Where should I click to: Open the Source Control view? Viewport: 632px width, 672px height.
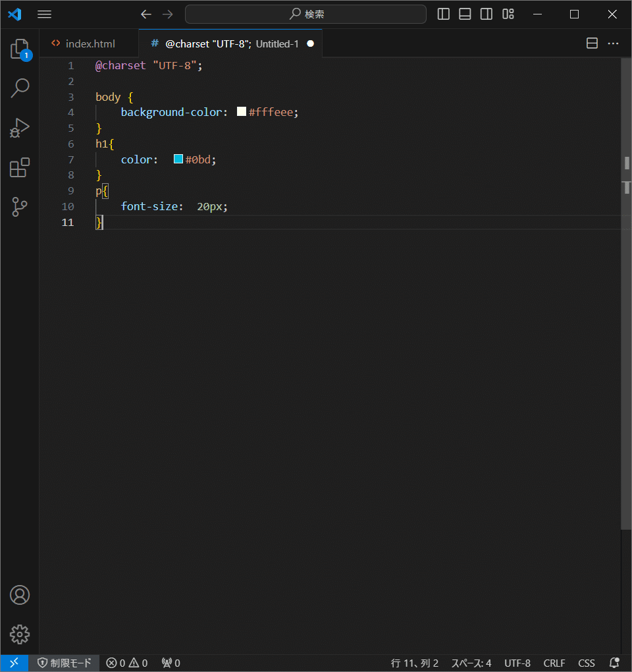[x=20, y=207]
